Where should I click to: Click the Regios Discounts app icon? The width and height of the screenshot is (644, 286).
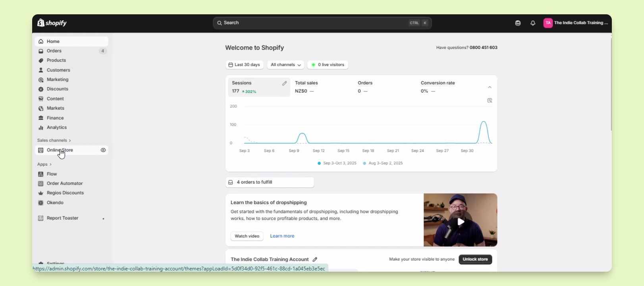tap(41, 193)
